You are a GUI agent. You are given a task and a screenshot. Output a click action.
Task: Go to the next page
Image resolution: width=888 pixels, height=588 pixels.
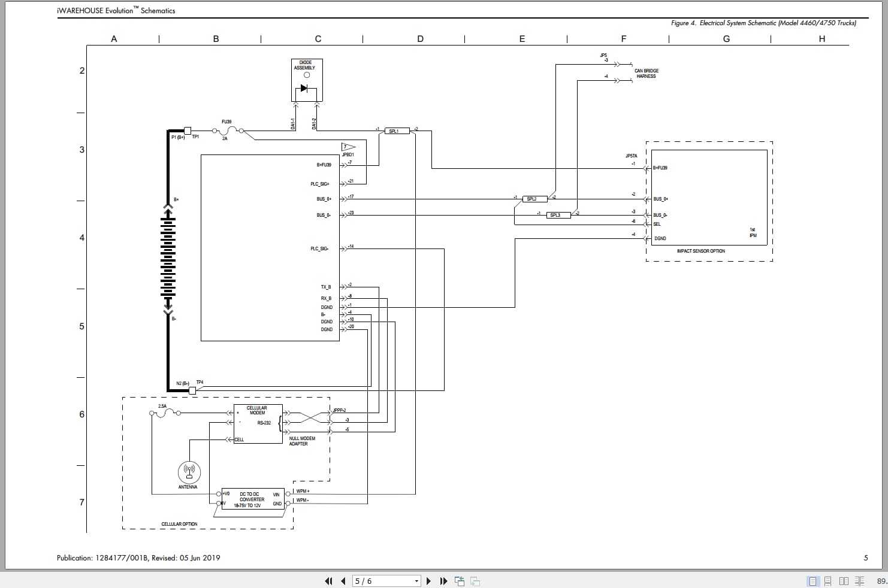tap(428, 581)
